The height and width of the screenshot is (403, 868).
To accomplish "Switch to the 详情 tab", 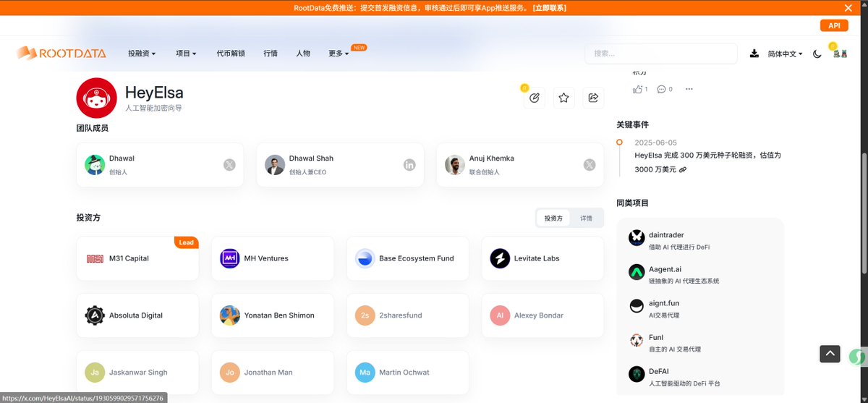I will (586, 218).
